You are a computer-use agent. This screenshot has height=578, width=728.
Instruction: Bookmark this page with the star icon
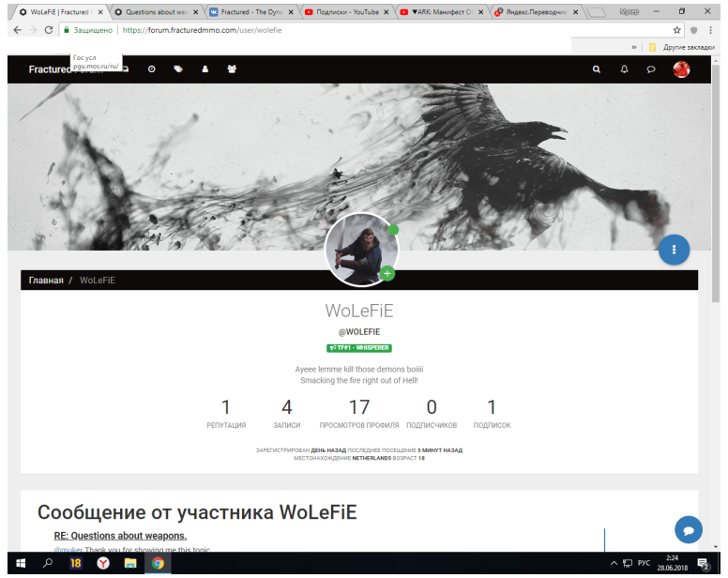point(677,30)
